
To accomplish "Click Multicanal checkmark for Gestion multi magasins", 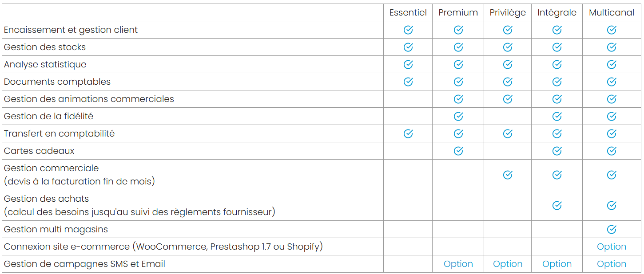I will (x=612, y=229).
